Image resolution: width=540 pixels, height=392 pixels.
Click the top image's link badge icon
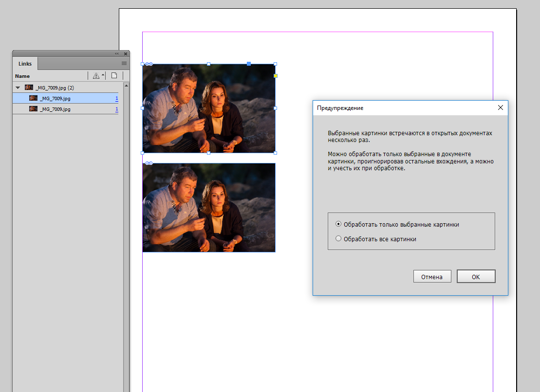point(149,64)
